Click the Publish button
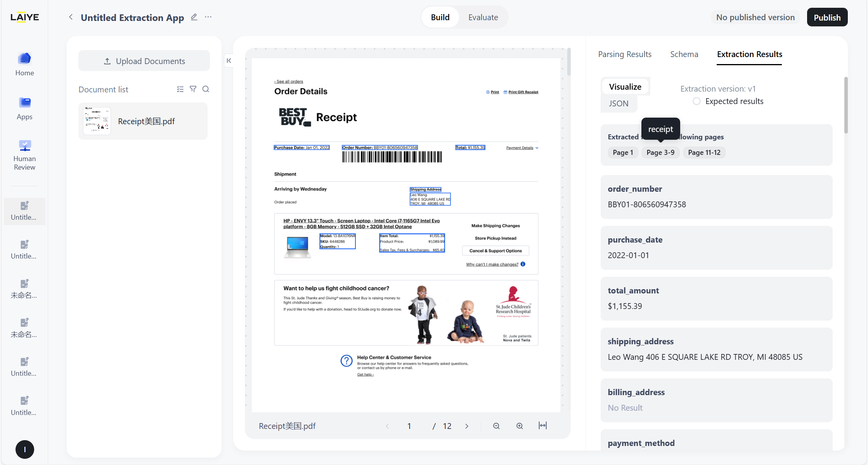 point(827,17)
